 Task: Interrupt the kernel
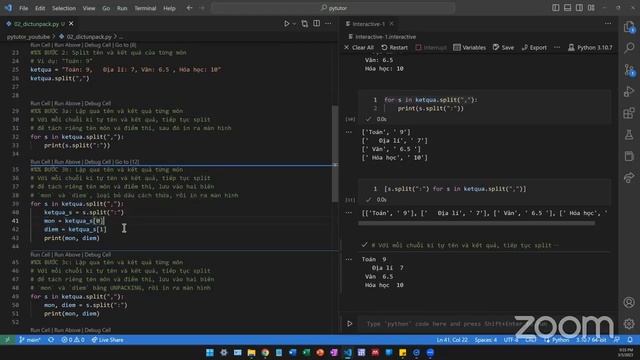(431, 47)
